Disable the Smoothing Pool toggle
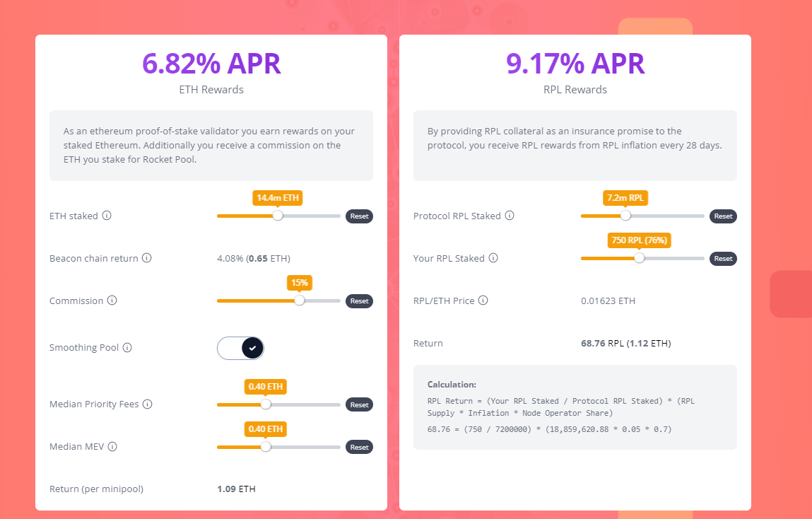Viewport: 812px width, 519px height. [241, 348]
